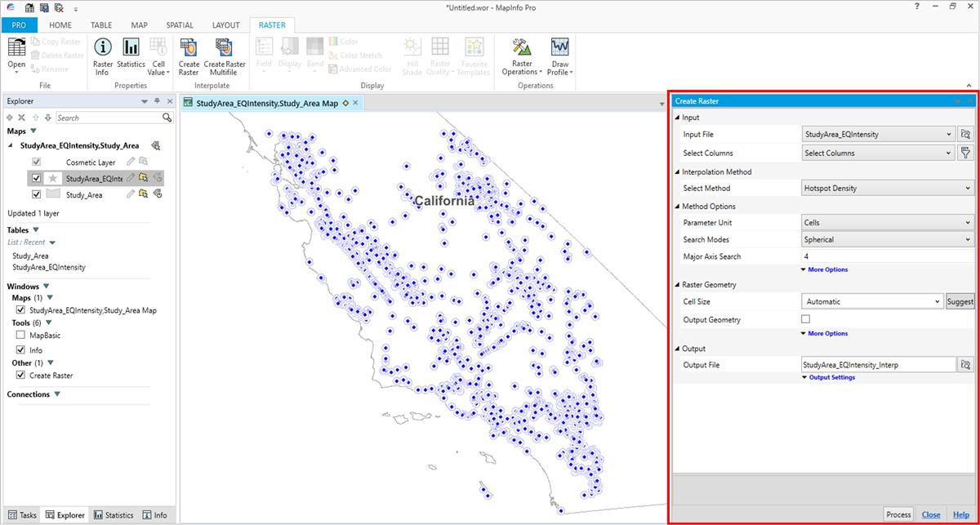Click the Create Raster ribbon icon
Image resolution: width=980 pixels, height=525 pixels.
[x=189, y=49]
